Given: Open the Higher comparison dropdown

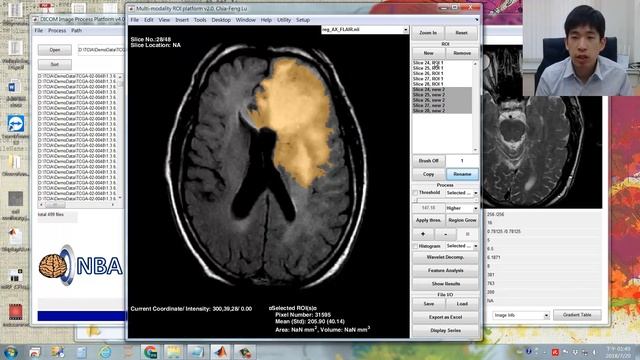Looking at the screenshot, I should (x=462, y=208).
